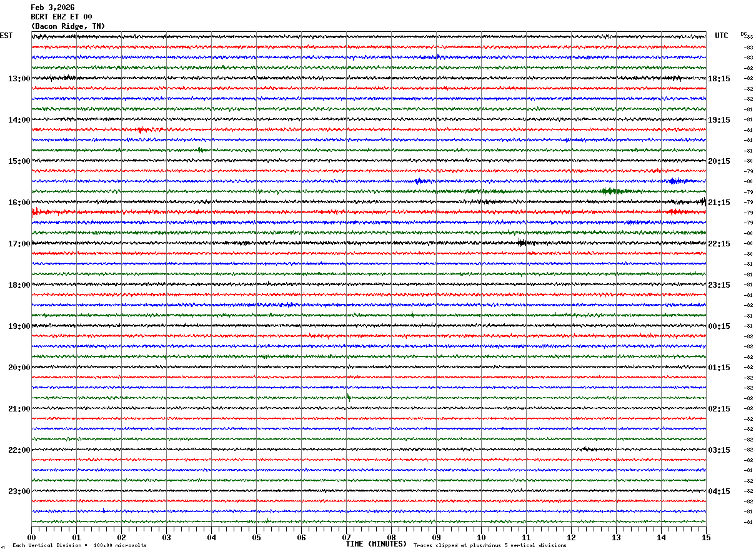Click the 18:15 UTC time label
The width and height of the screenshot is (756, 554).
point(719,79)
